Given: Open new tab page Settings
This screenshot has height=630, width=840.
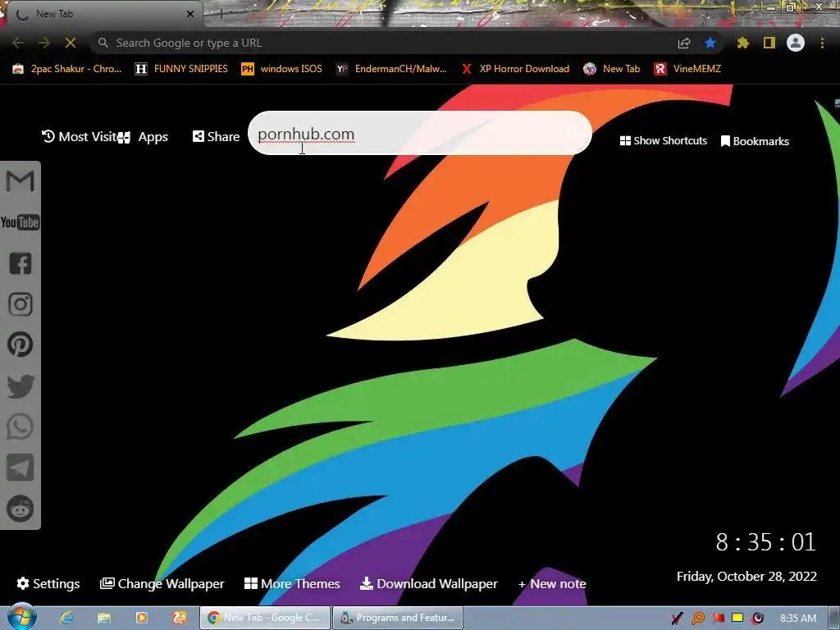Looking at the screenshot, I should [x=48, y=583].
